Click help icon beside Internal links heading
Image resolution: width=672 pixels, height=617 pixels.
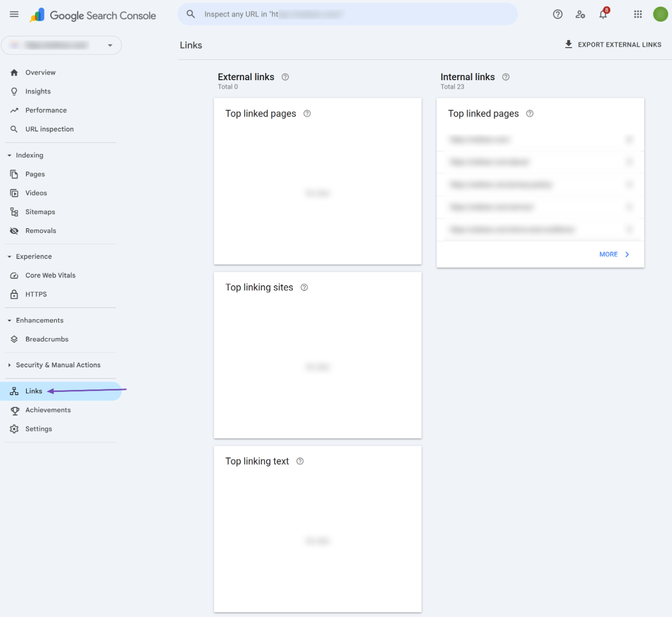(505, 77)
